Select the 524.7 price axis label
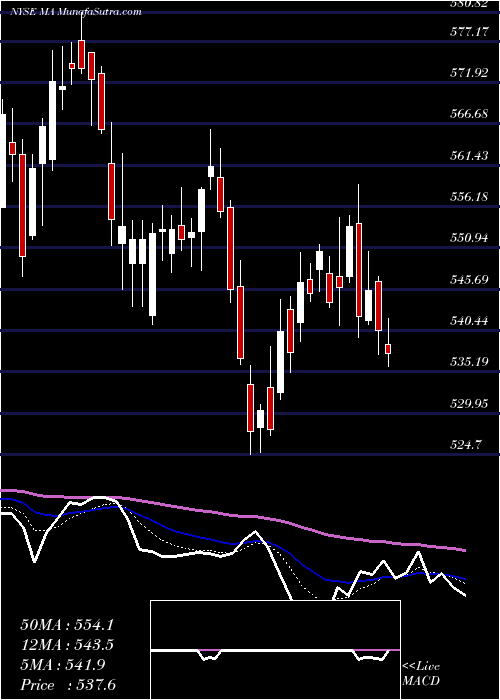Screen dimensions: 500x700 pos(465,445)
